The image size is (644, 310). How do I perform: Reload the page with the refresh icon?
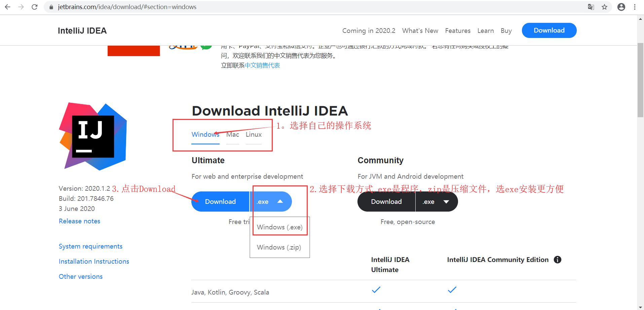click(34, 7)
